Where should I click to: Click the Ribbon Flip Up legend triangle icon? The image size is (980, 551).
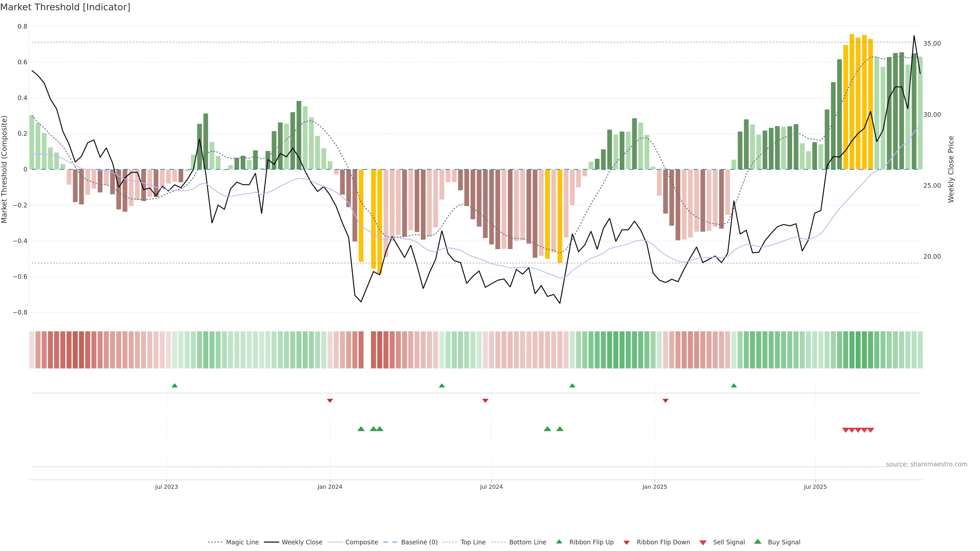pos(559,542)
